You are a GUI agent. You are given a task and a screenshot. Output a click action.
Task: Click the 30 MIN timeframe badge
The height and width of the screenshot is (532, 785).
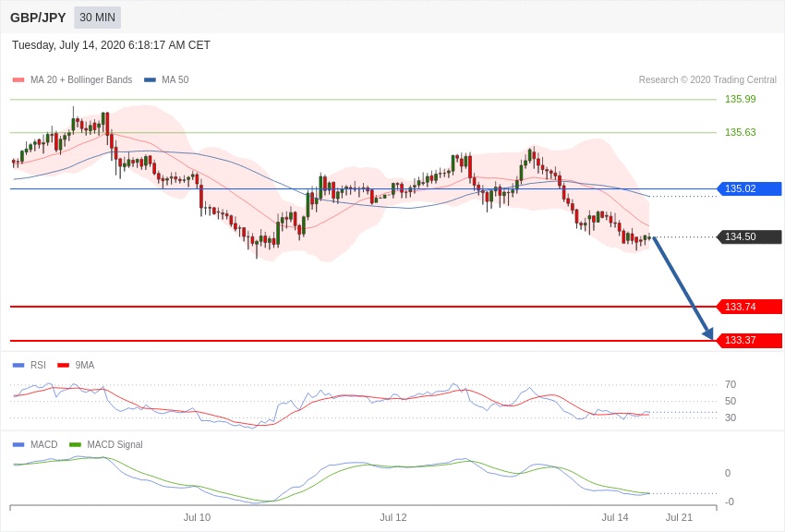coord(97,18)
